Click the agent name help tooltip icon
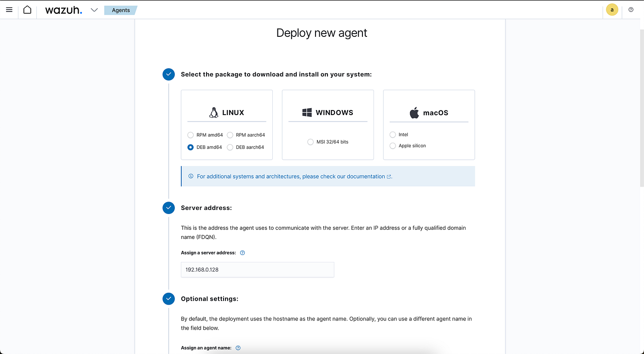Screen dimensions: 644x354 pyautogui.click(x=238, y=348)
